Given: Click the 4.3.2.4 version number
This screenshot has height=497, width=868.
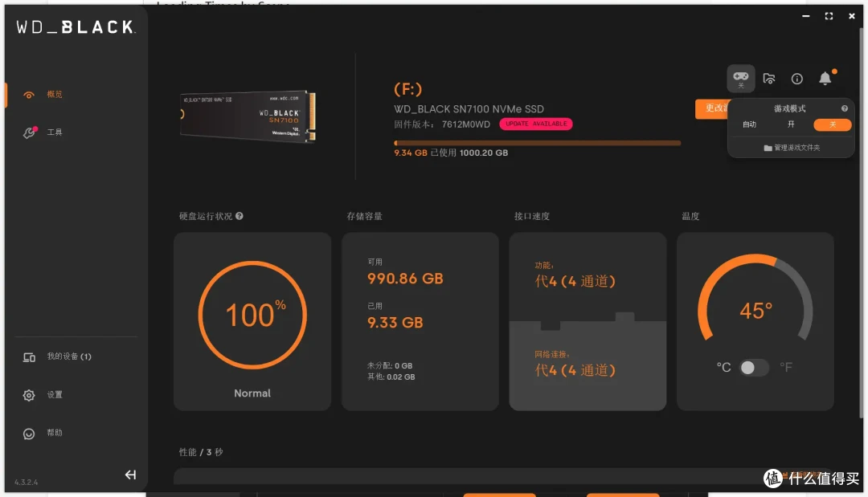Looking at the screenshot, I should coord(26,482).
